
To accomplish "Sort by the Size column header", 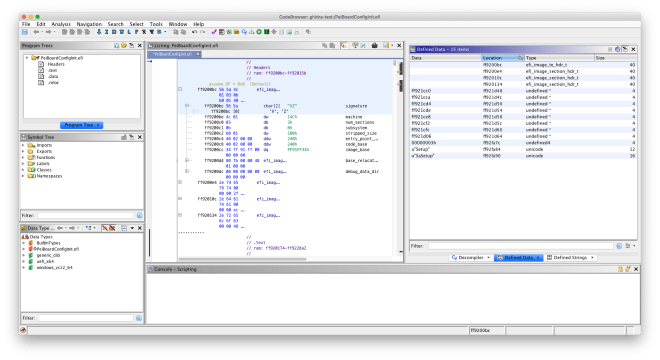I will point(615,58).
